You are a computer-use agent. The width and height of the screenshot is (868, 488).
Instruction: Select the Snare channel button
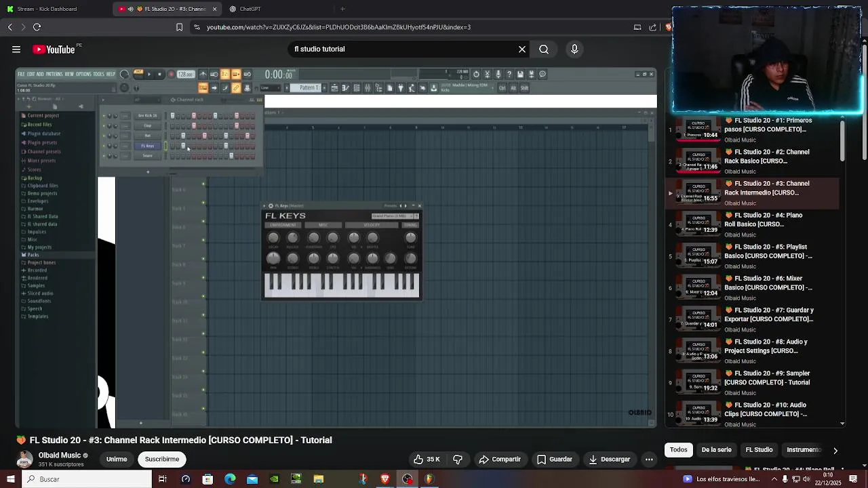coord(148,156)
